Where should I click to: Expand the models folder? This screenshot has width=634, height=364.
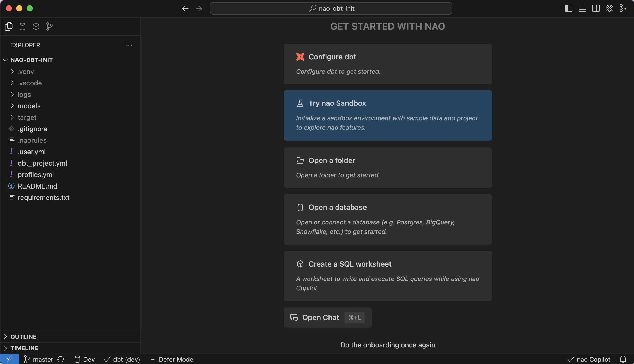pyautogui.click(x=70, y=106)
